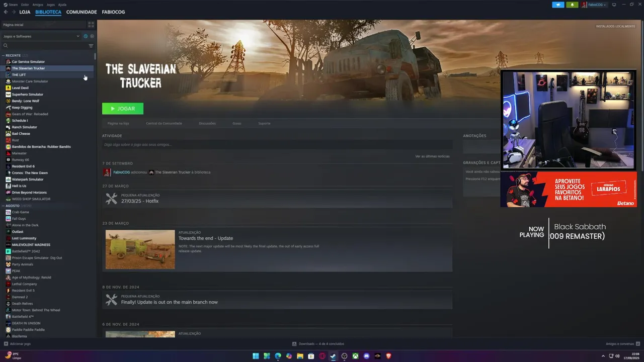
Task: Open Discord from the taskbar
Action: coord(366,356)
